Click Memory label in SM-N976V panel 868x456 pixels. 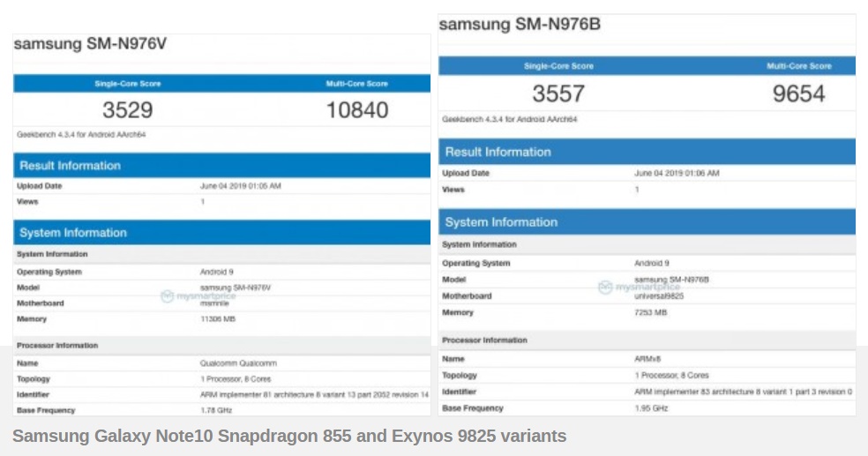coord(32,318)
